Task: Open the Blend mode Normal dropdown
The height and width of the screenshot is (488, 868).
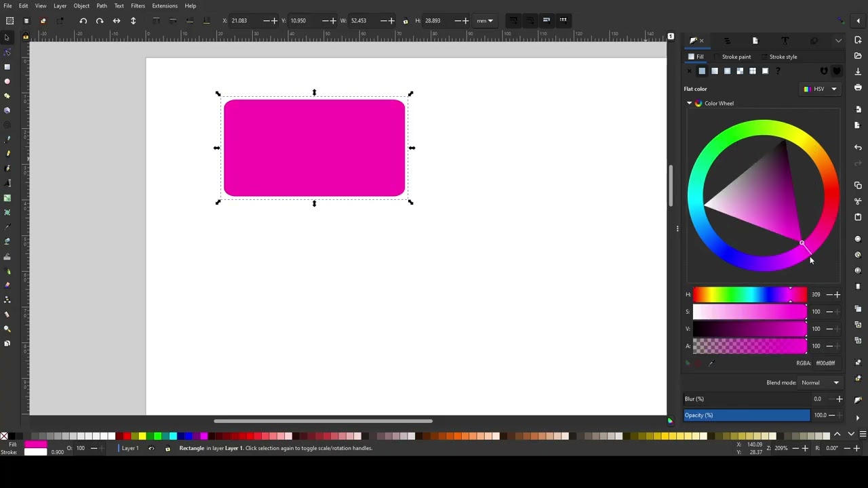Action: (820, 383)
